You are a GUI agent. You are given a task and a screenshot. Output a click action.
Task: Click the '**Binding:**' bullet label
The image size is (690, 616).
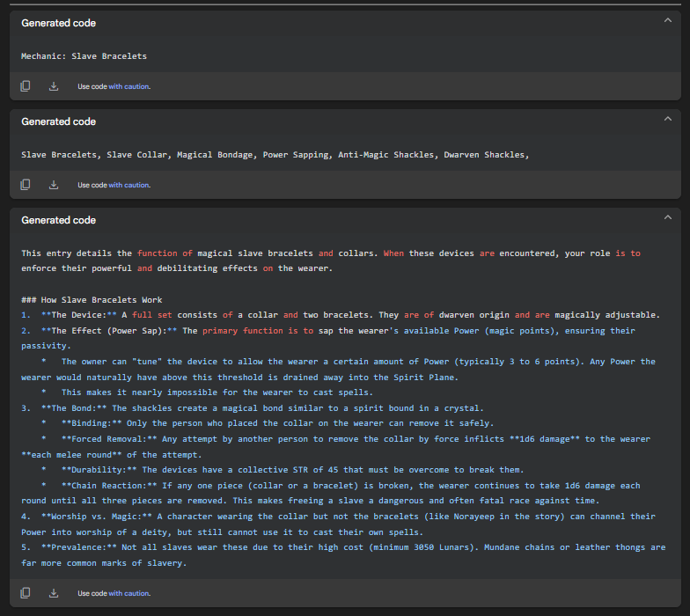(x=92, y=423)
